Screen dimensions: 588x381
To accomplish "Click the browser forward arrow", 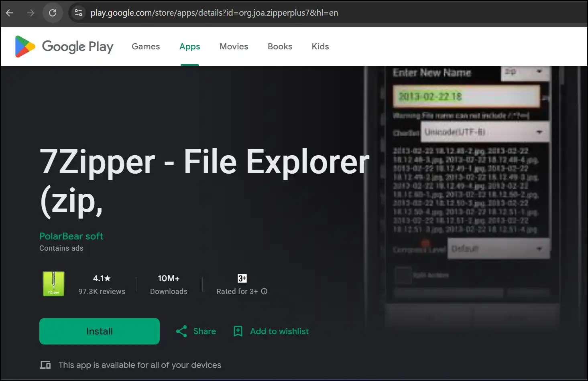I will (31, 13).
